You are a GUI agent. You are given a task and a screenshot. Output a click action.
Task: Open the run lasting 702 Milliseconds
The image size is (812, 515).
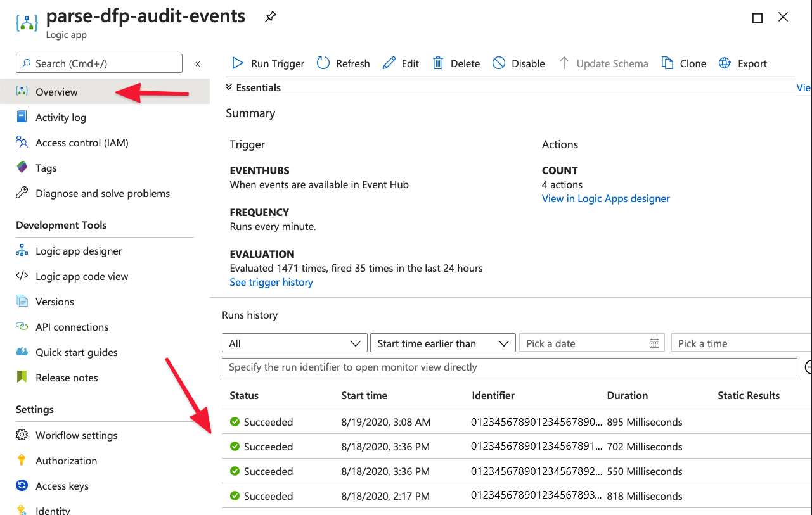(517, 446)
